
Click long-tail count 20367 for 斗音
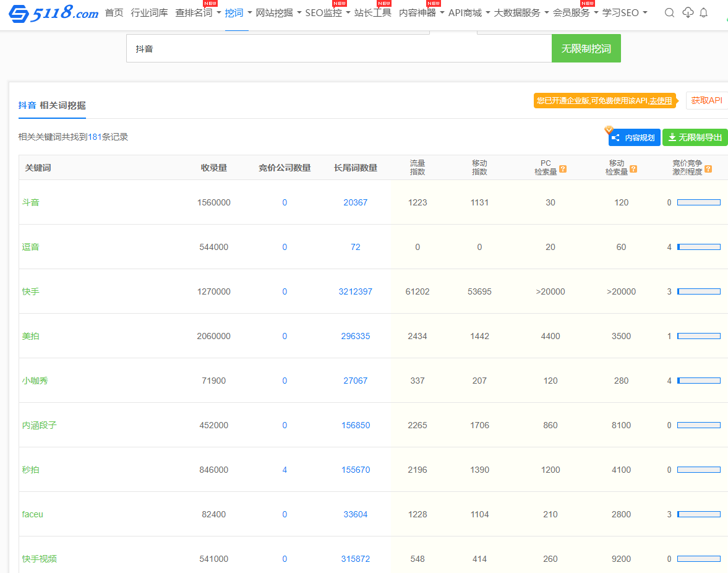[355, 202]
